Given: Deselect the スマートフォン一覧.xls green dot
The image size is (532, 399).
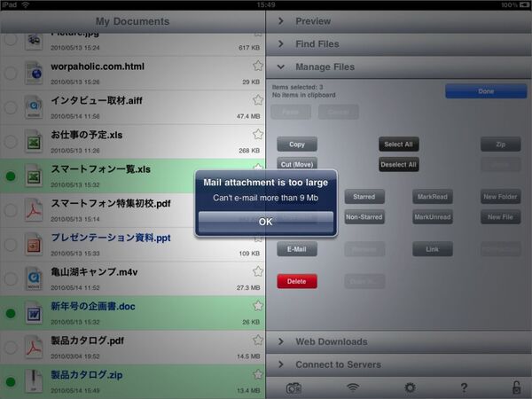Looking at the screenshot, I should 11,176.
